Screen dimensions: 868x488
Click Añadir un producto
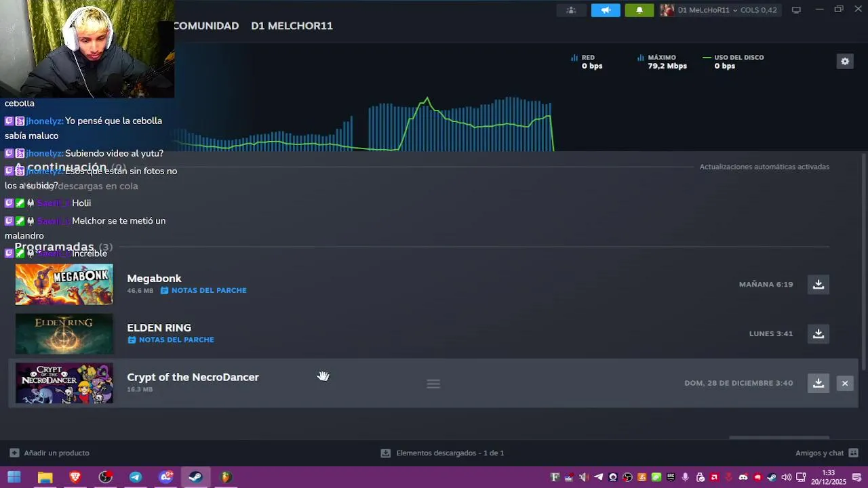coord(50,453)
